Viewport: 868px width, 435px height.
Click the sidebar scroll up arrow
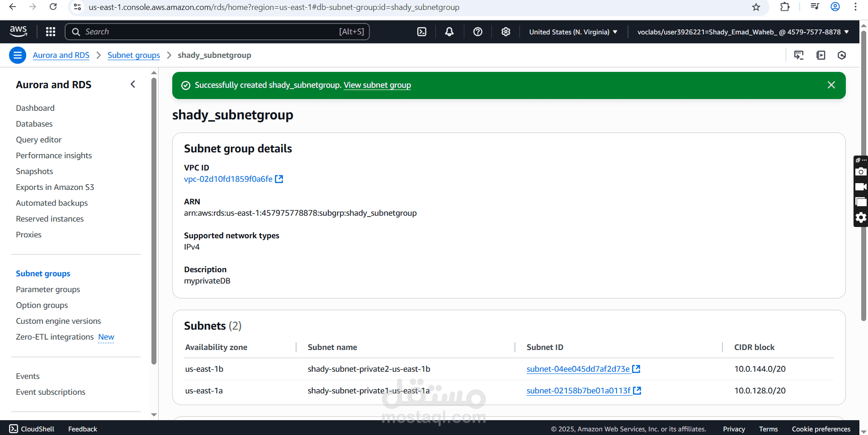(154, 73)
